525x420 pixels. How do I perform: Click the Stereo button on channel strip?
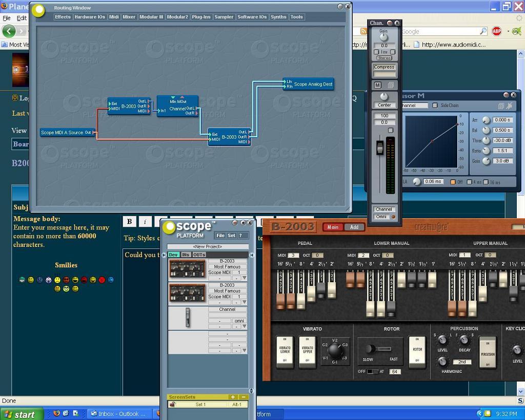tap(384, 58)
